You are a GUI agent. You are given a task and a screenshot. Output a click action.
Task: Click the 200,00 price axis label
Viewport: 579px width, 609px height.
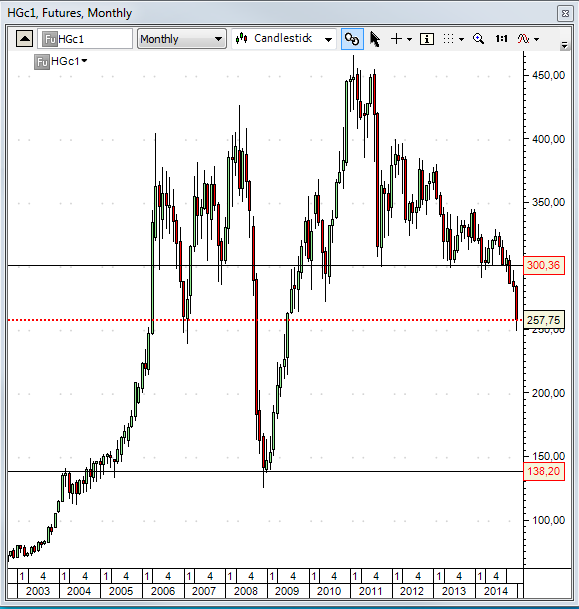[x=548, y=393]
